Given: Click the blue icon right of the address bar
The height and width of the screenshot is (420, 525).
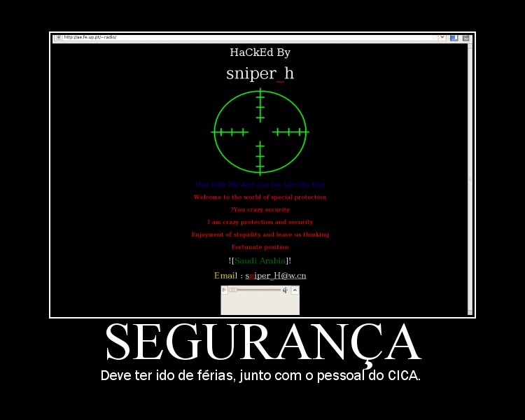Looking at the screenshot, I should pos(454,38).
